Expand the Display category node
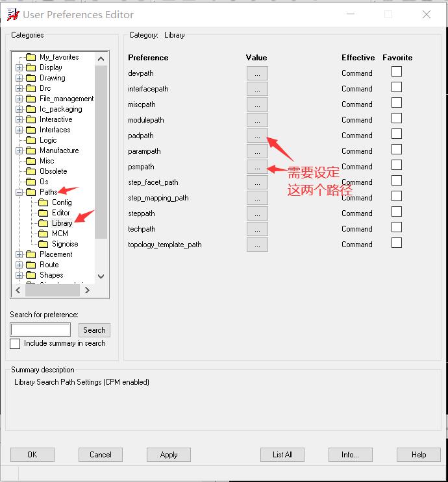The image size is (448, 482). 19,68
